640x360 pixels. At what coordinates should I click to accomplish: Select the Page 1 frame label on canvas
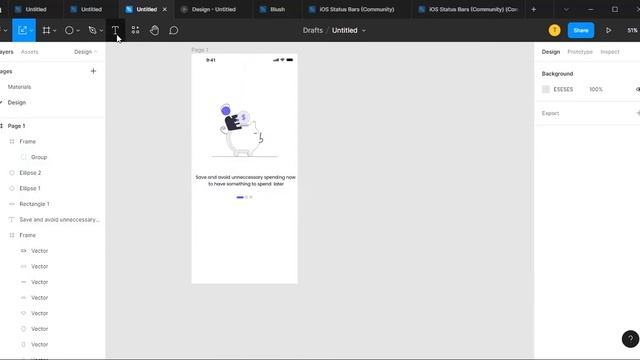(x=200, y=50)
